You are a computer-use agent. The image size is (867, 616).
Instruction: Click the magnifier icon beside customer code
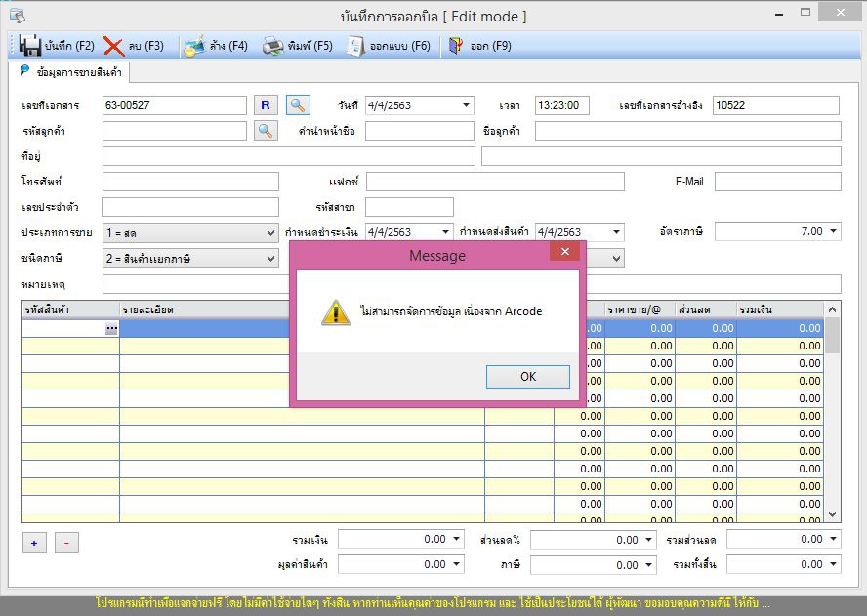pos(265,131)
